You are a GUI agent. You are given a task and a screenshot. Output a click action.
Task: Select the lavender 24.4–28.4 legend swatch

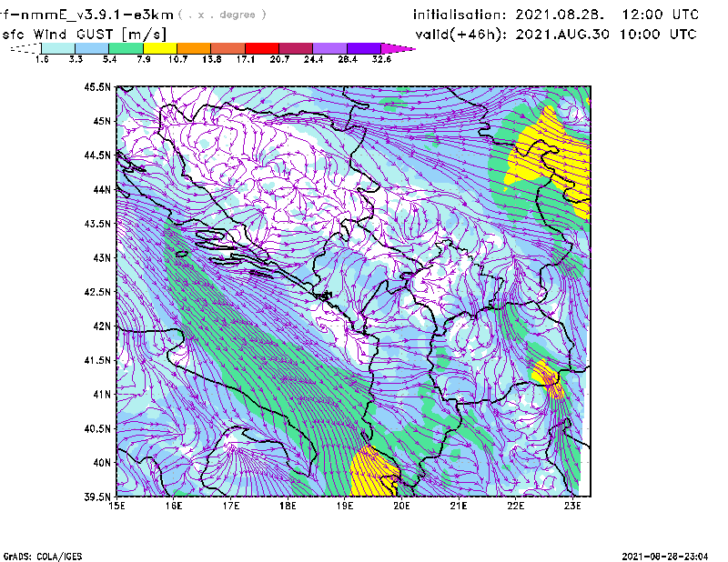pyautogui.click(x=329, y=48)
